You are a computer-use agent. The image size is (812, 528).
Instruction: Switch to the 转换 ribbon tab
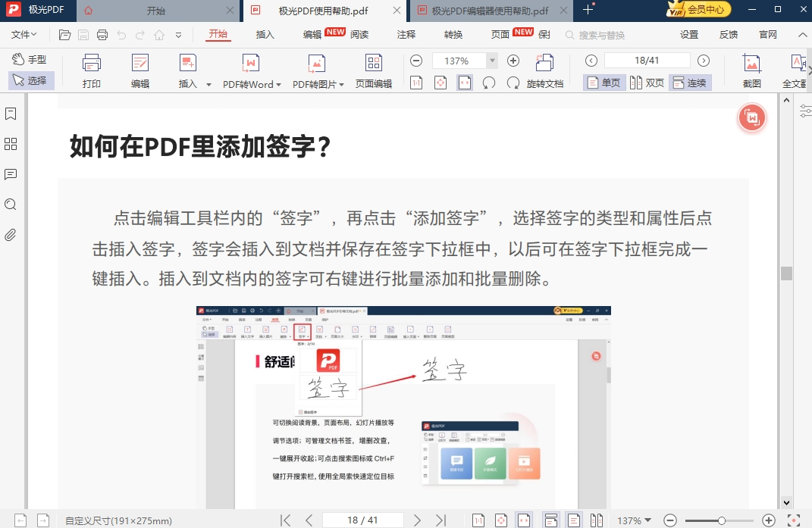point(453,35)
